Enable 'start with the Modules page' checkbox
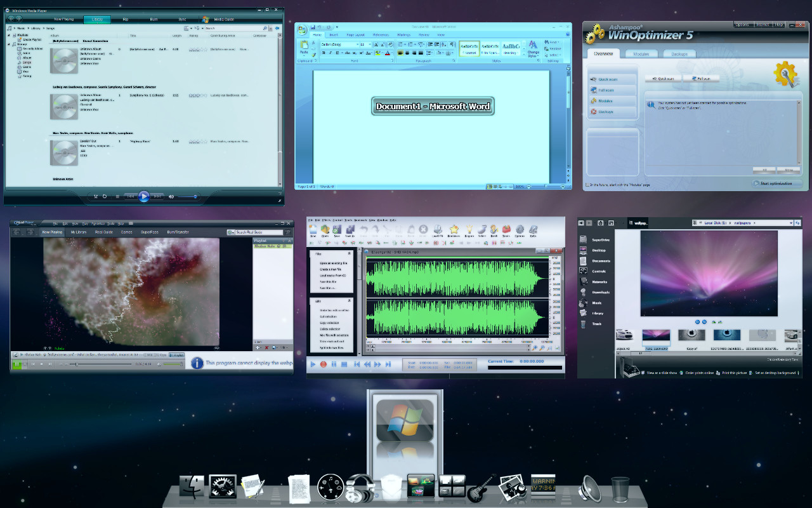Image resolution: width=812 pixels, height=508 pixels. coord(587,185)
